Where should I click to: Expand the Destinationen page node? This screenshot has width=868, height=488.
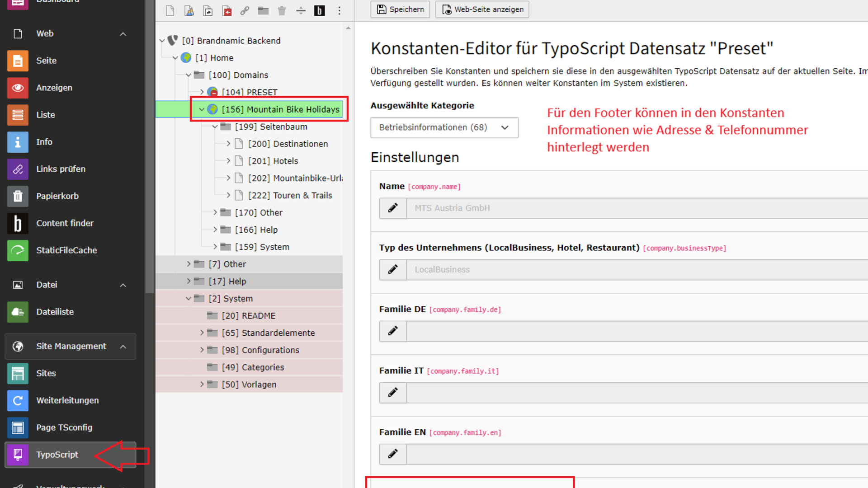pyautogui.click(x=228, y=144)
